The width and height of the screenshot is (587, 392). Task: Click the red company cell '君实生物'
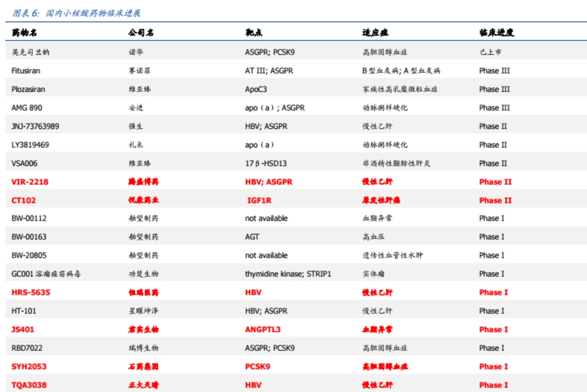(144, 330)
